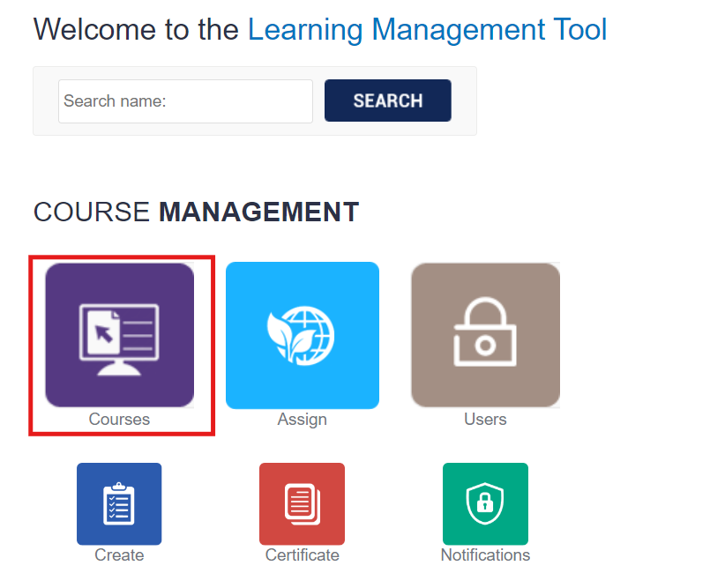Click the green Notifications shield icon

485,503
